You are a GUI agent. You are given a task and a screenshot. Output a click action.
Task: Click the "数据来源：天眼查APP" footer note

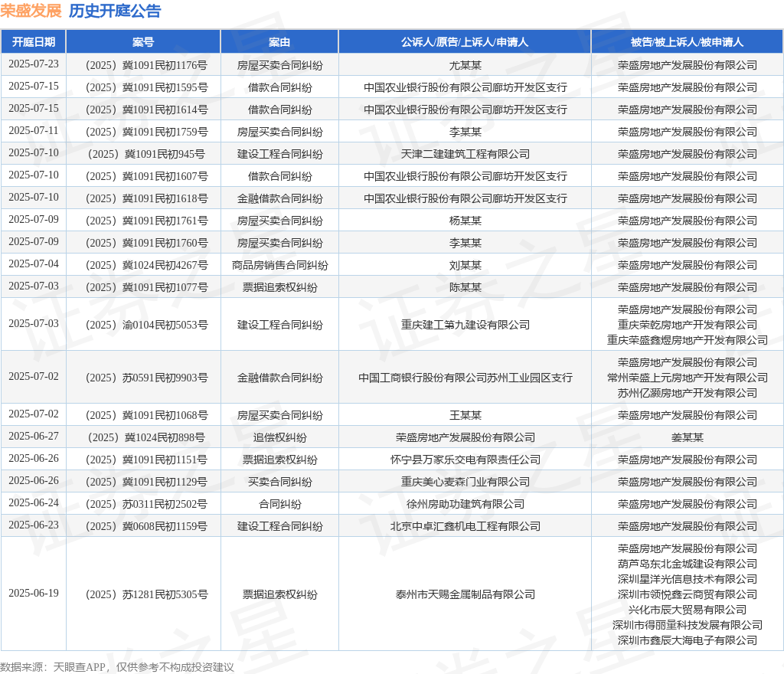tap(53, 667)
